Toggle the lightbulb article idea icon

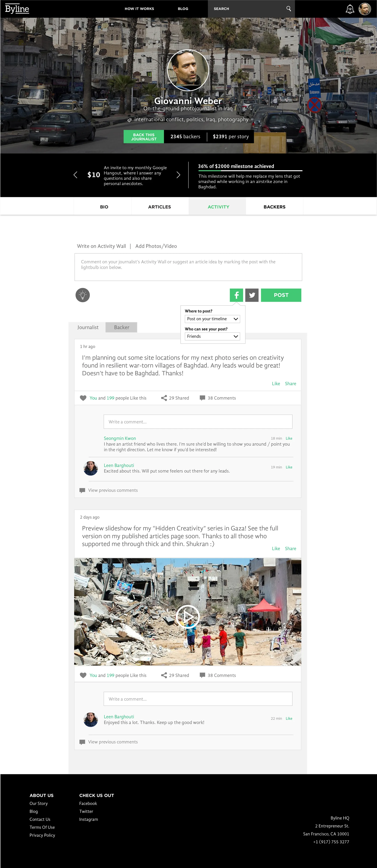(82, 295)
